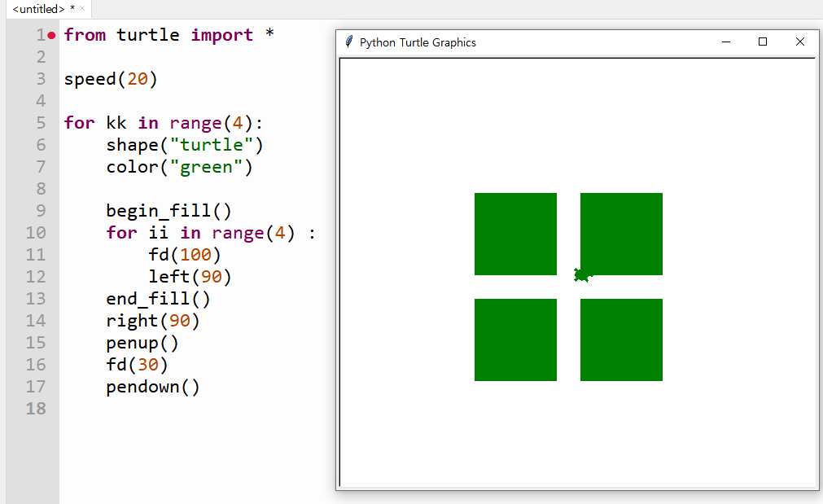The width and height of the screenshot is (823, 504).
Task: Click the penup() code line
Action: pos(142,343)
